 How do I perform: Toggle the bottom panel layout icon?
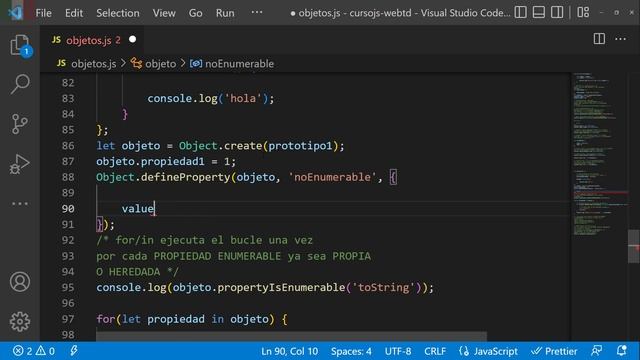click(x=539, y=12)
